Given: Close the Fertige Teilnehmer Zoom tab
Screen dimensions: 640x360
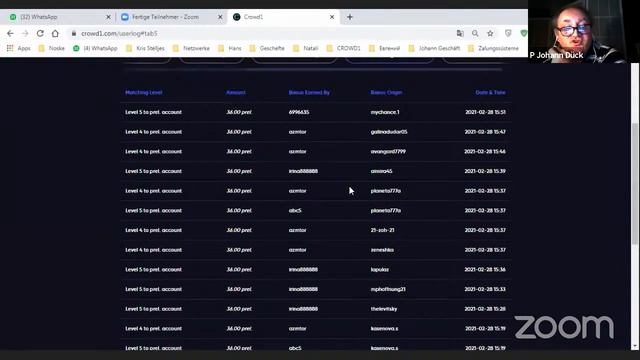Looking at the screenshot, I should click(x=220, y=17).
